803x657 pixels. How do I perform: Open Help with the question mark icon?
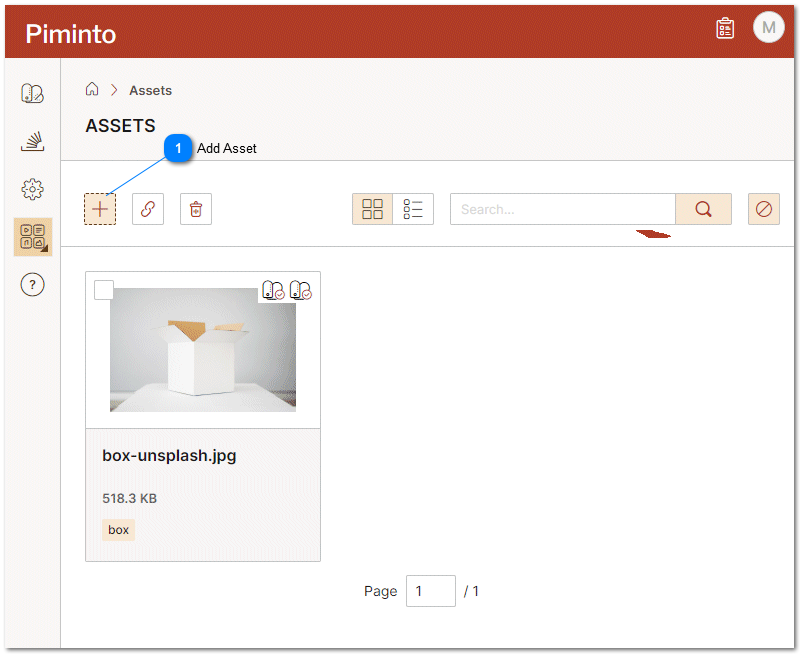point(32,285)
